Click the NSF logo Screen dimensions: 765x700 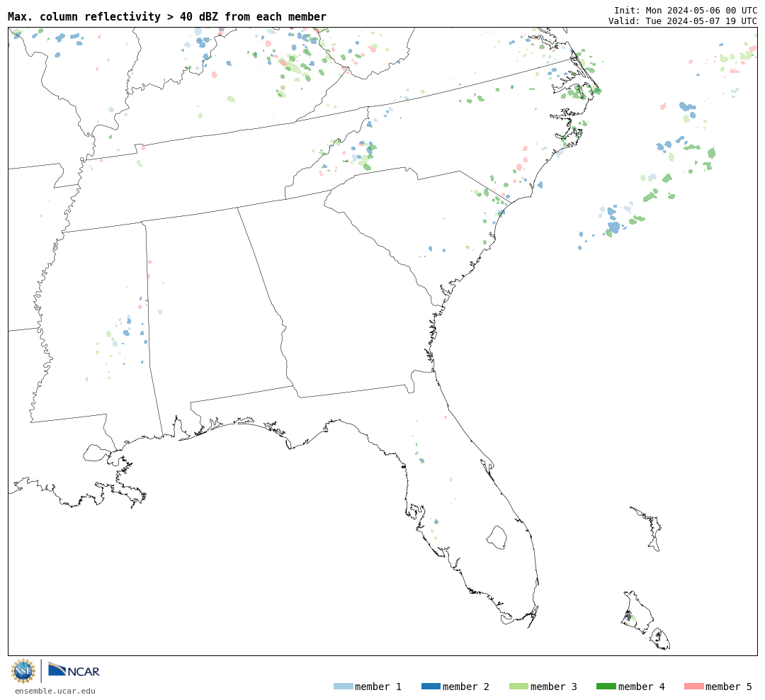[x=23, y=671]
